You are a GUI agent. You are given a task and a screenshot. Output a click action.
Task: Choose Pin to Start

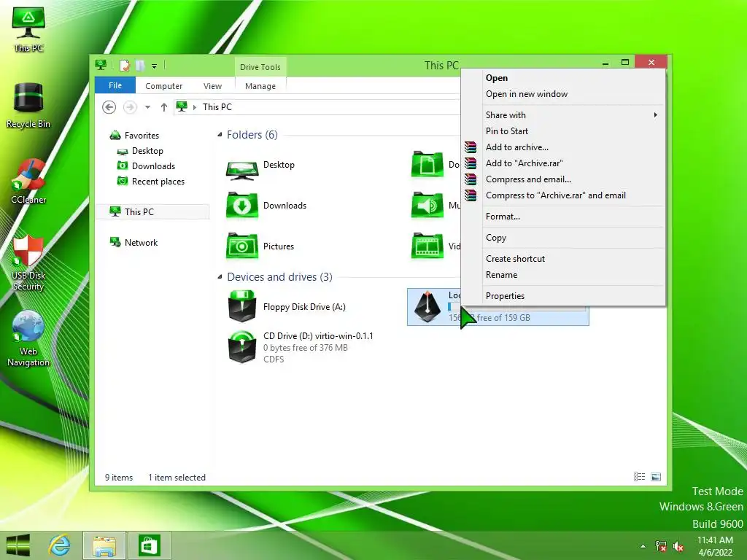click(562, 131)
